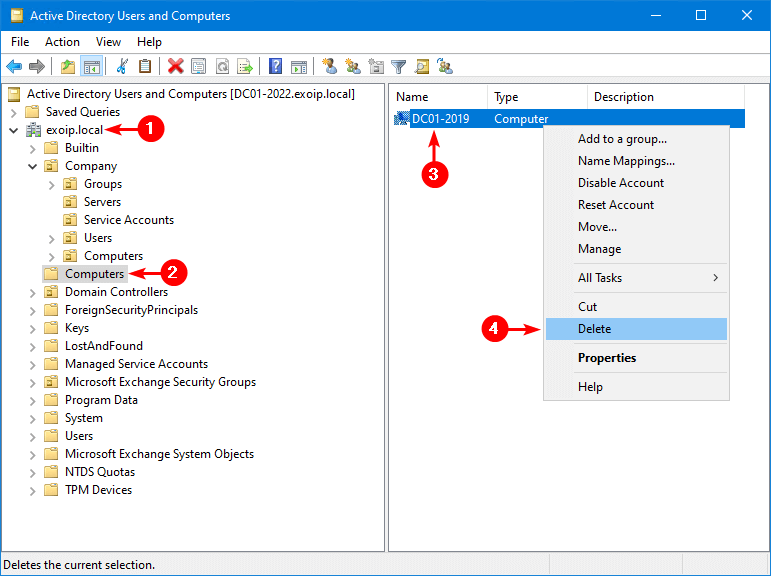Sort by the Name column header
The width and height of the screenshot is (771, 576).
pos(439,97)
